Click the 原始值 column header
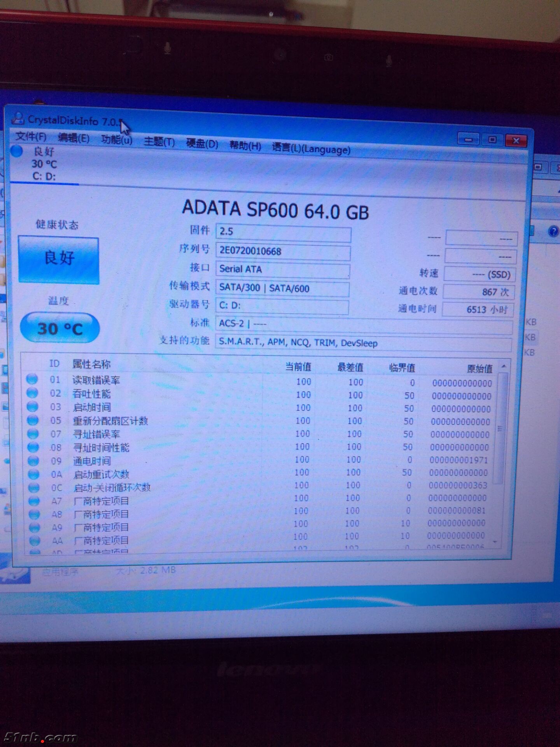This screenshot has height=747, width=560. tap(479, 368)
